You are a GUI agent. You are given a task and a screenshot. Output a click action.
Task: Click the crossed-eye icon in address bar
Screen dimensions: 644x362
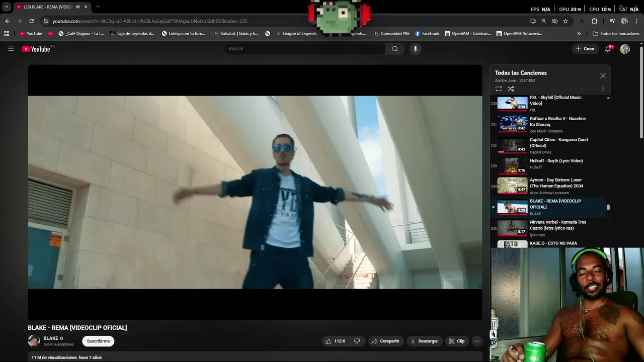[554, 21]
